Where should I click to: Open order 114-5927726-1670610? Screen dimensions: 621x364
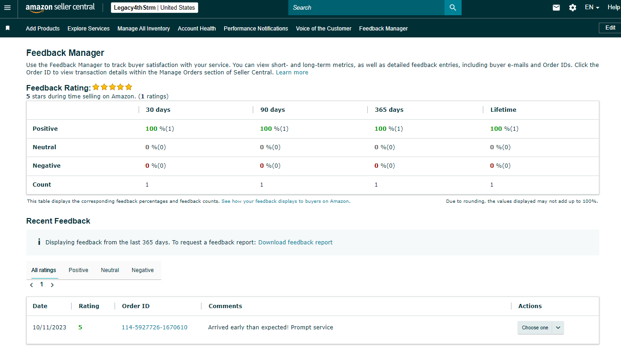pos(154,328)
